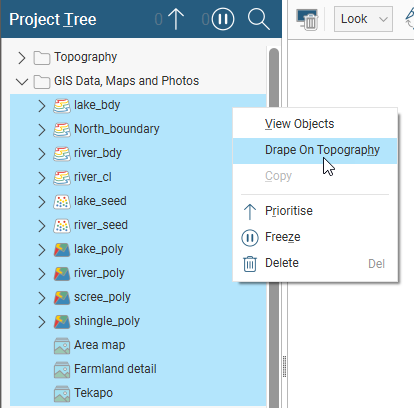Expand the river_cl item
Screen dimensions: 414x408
click(x=41, y=178)
